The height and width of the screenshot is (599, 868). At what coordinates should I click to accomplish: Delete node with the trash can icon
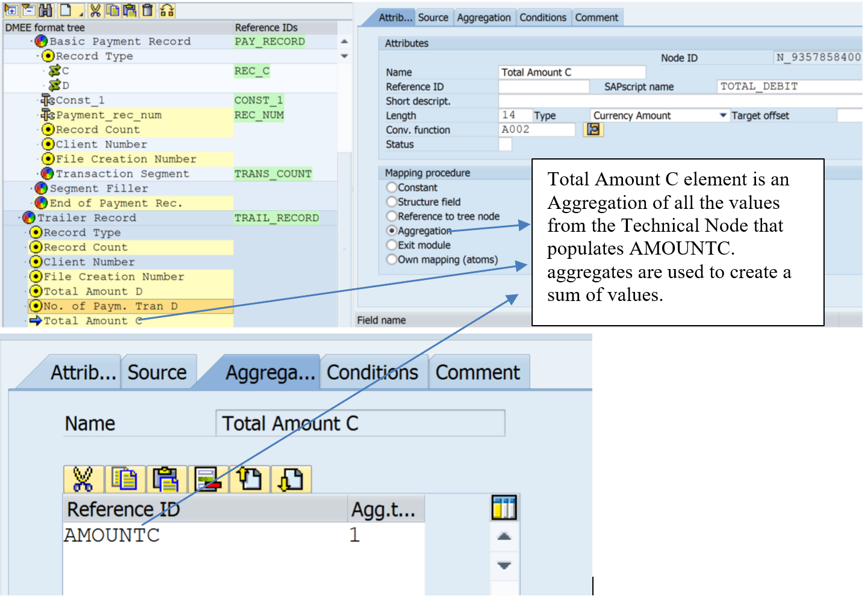click(147, 10)
